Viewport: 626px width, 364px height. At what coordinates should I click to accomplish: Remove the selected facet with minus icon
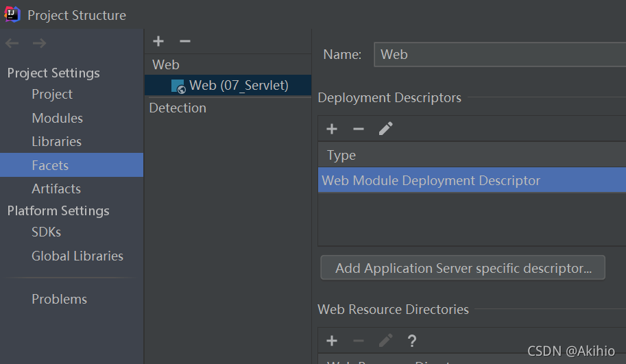(x=184, y=41)
